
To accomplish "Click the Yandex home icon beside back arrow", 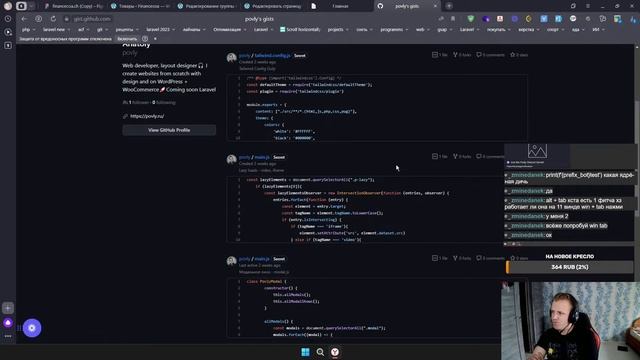I will (x=38, y=19).
